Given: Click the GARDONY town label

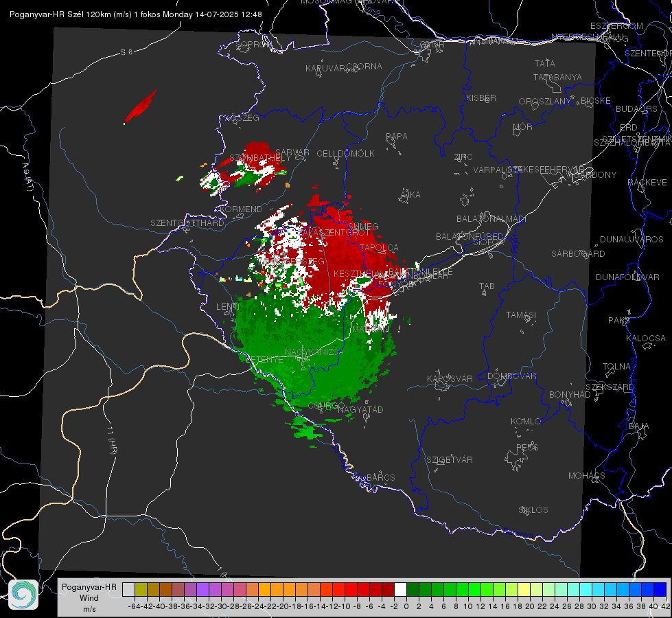Looking at the screenshot, I should 596,175.
